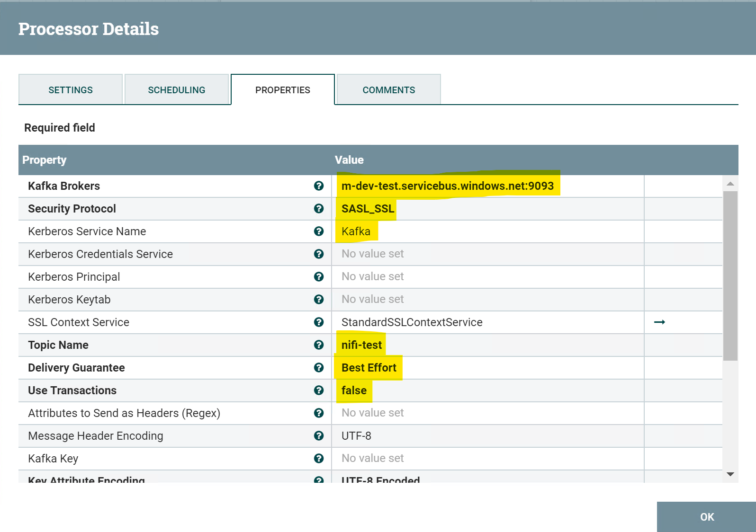
Task: Click help icon for Kerberos Keytab
Action: [x=319, y=300]
